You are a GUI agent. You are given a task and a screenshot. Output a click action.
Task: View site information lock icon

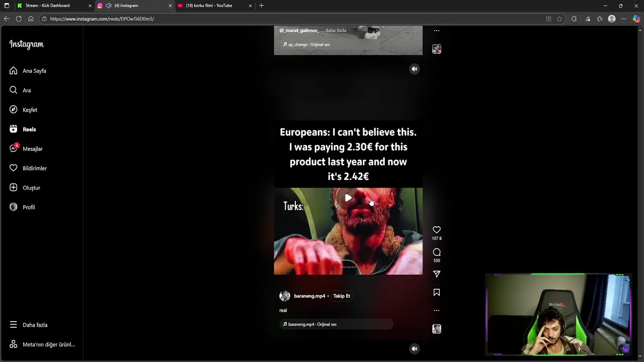click(44, 19)
